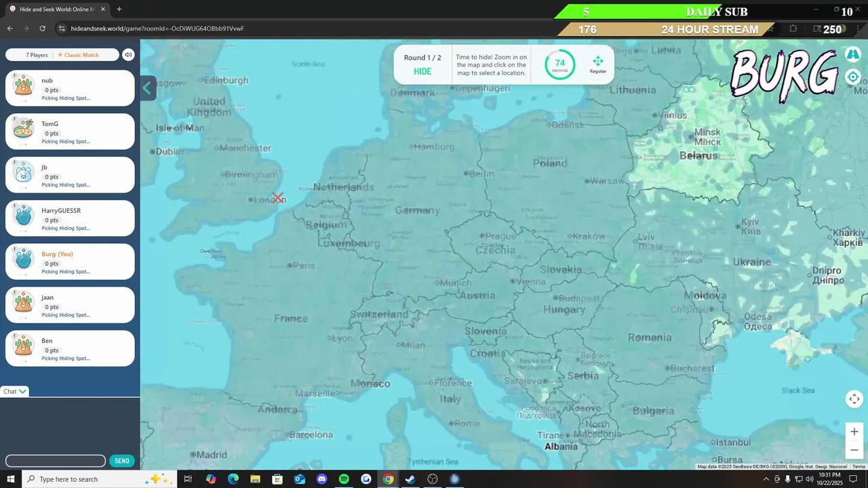Close the Hide and Seek World tab

[103, 9]
